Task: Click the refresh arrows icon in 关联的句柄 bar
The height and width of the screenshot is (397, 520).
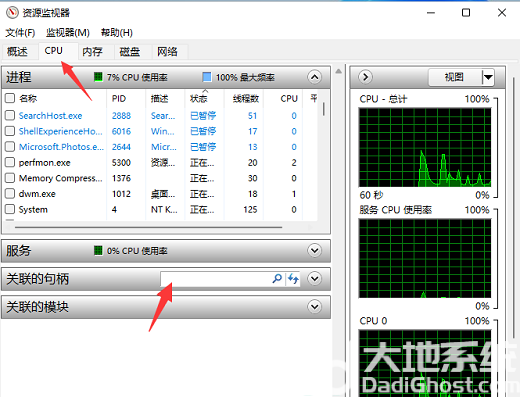Action: click(293, 278)
